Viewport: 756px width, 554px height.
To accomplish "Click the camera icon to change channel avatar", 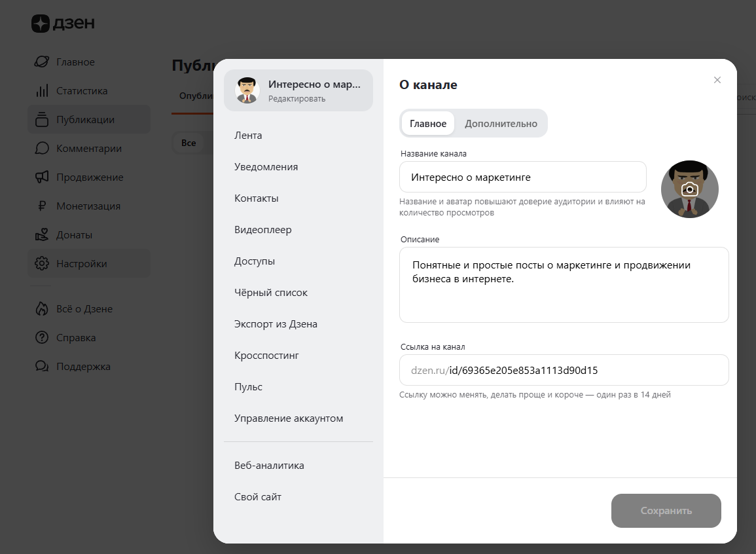I will [x=690, y=189].
